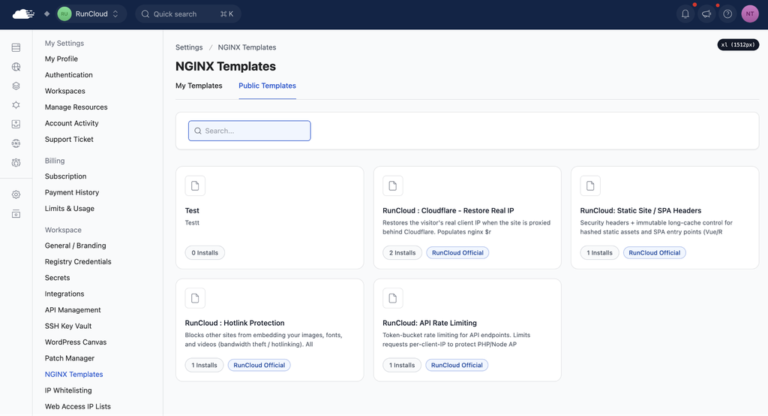The image size is (768, 416).
Task: Click the Quick search box
Action: 188,14
